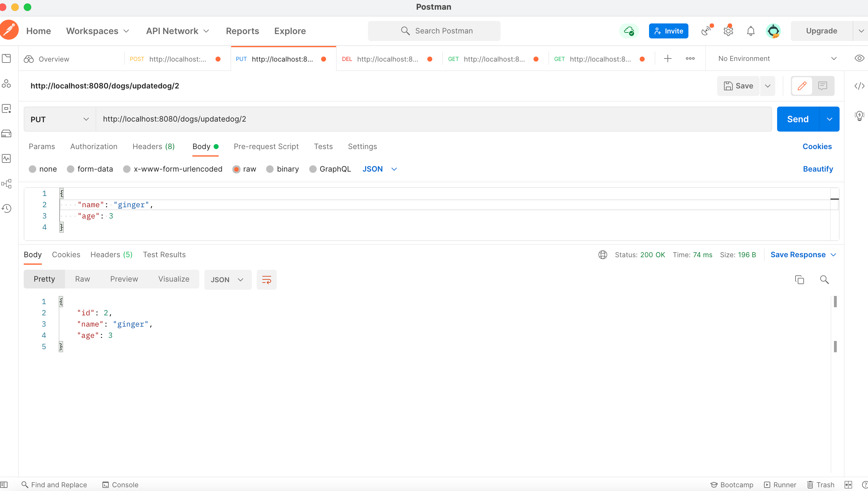Viewport: 868px width, 491px height.
Task: Open the No Environment selector
Action: click(775, 58)
